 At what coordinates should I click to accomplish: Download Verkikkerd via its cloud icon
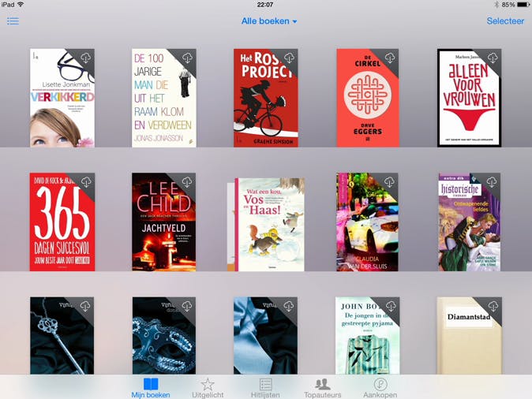click(x=86, y=58)
